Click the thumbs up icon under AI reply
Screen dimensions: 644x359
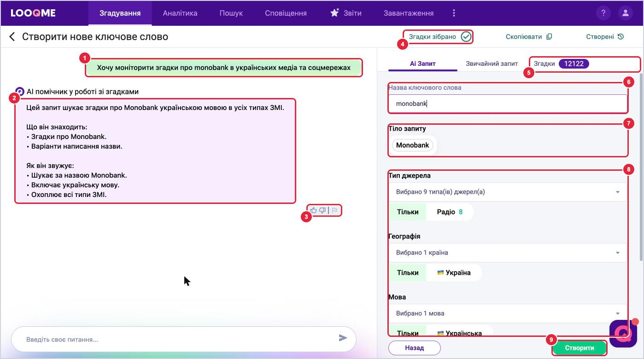[x=314, y=210]
